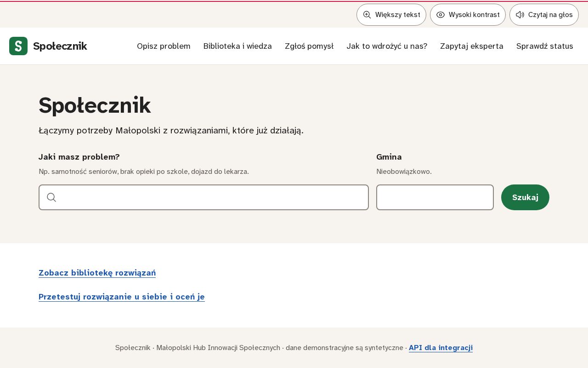Click the Gmina field label

pyautogui.click(x=389, y=157)
